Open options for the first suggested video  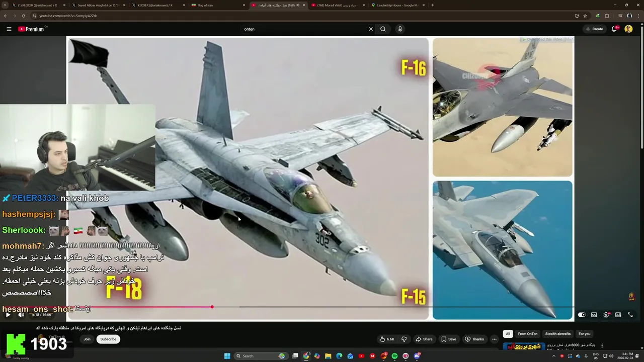(602, 345)
